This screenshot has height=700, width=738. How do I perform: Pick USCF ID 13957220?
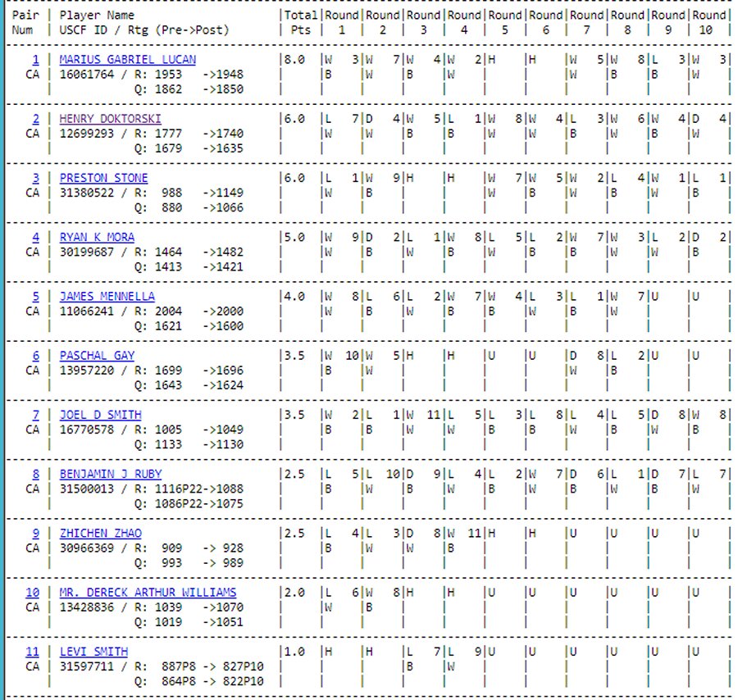pos(87,370)
